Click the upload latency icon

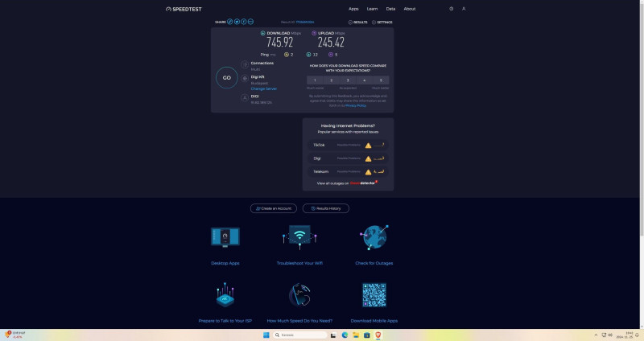[330, 55]
